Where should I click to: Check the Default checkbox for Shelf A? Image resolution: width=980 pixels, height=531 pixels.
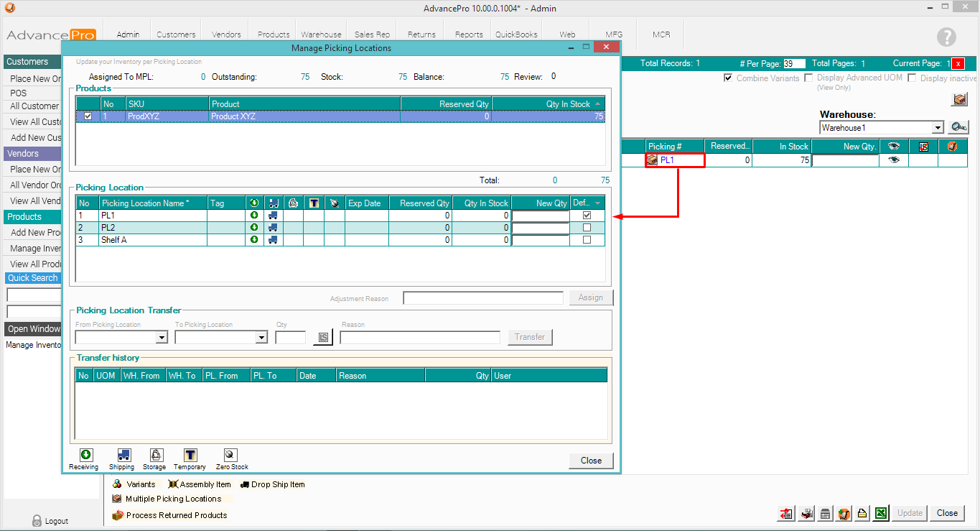click(x=587, y=240)
